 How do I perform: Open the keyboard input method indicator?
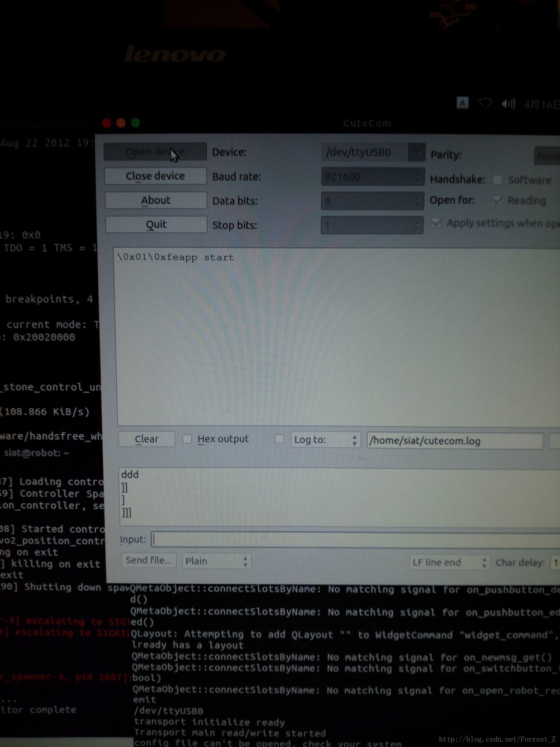tap(462, 103)
